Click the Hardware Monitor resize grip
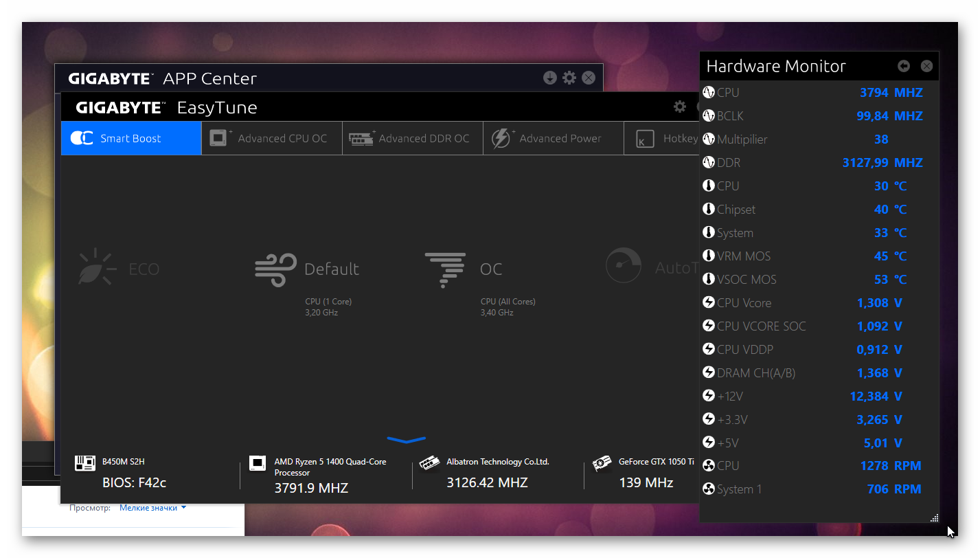This screenshot has width=980, height=558. [x=934, y=517]
